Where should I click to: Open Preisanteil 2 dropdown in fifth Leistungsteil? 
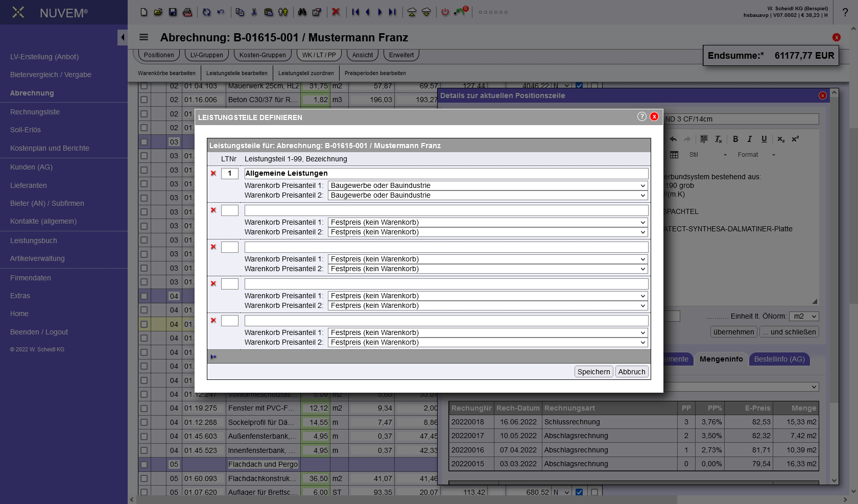488,343
